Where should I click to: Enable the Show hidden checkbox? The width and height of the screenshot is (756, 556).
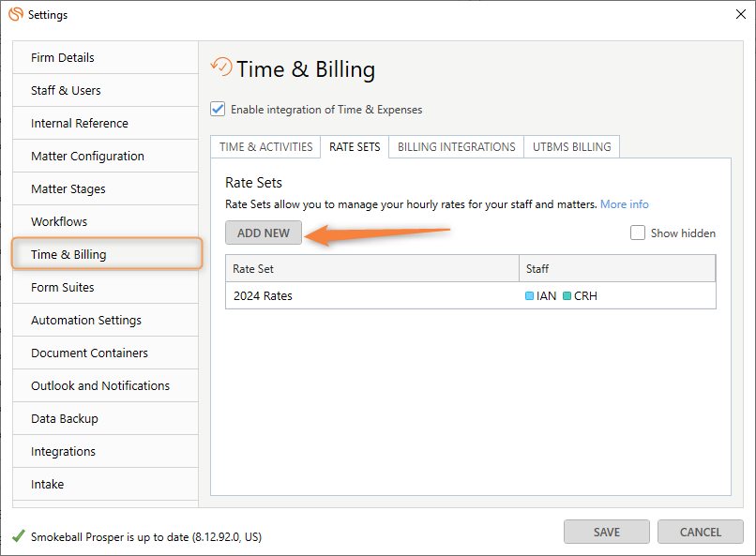(x=638, y=233)
